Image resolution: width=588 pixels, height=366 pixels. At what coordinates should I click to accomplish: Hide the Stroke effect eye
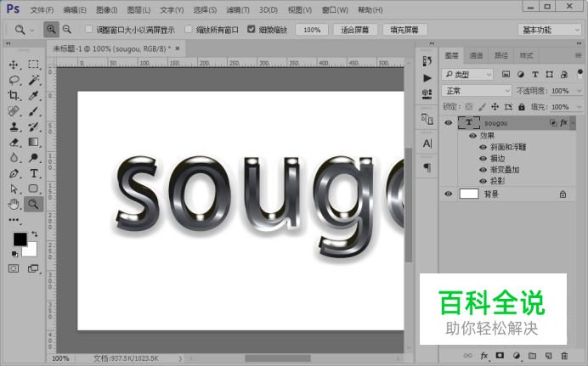[x=483, y=159]
